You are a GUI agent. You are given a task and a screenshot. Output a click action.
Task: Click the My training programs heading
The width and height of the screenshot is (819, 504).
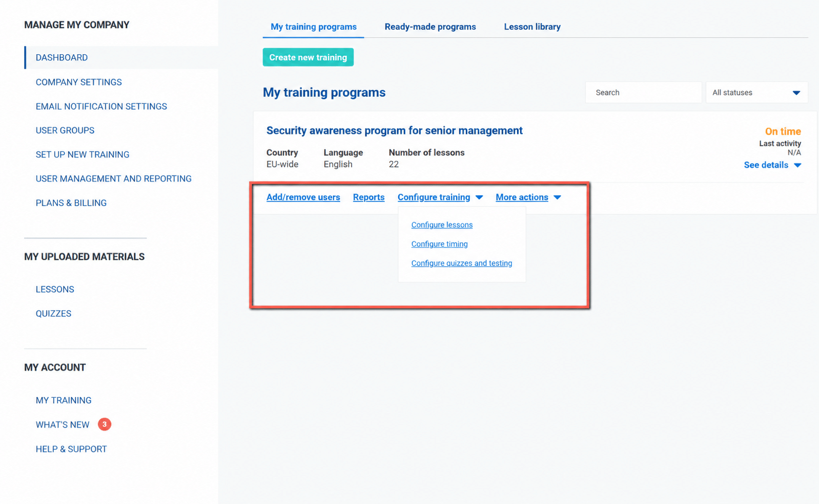pyautogui.click(x=324, y=92)
